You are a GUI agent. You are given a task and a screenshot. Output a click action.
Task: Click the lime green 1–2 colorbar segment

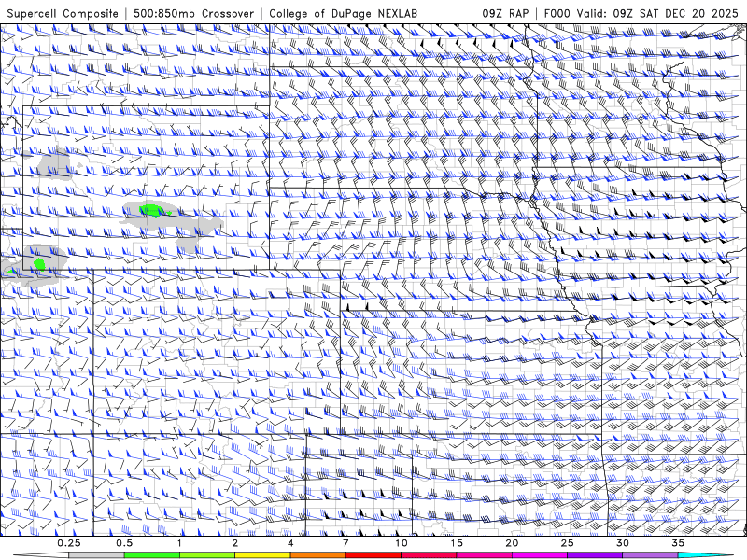[207, 555]
